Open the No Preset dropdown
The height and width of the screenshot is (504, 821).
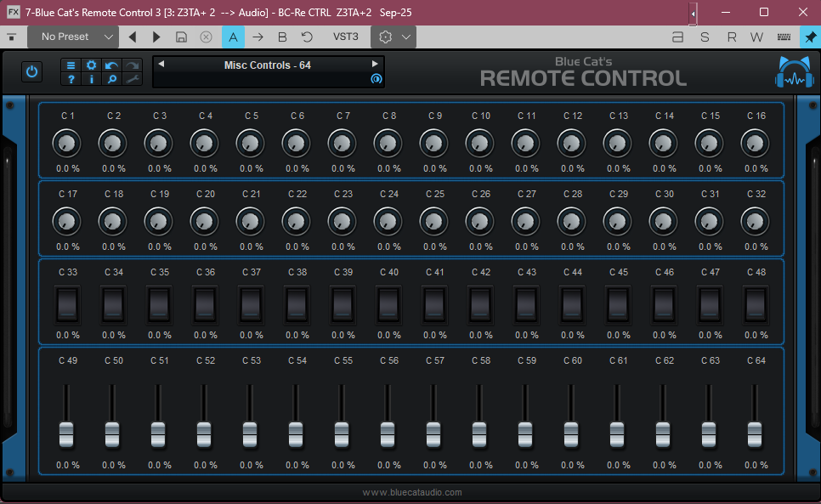pos(73,37)
